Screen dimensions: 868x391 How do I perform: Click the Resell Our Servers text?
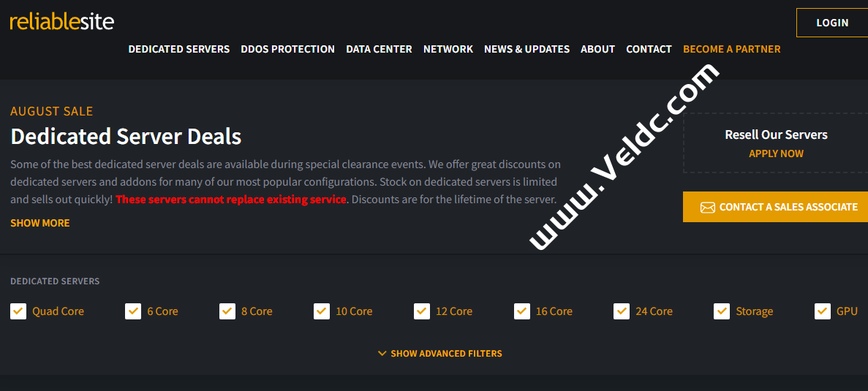776,134
